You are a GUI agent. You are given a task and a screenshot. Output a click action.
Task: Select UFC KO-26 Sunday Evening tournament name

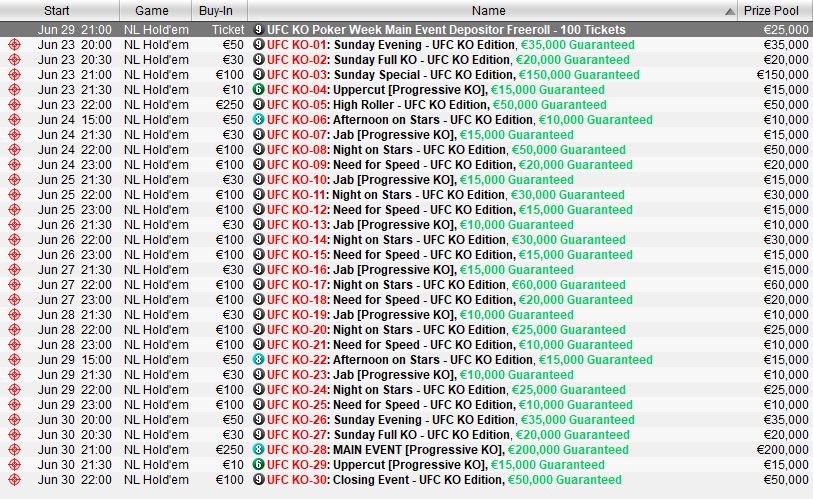(451, 420)
